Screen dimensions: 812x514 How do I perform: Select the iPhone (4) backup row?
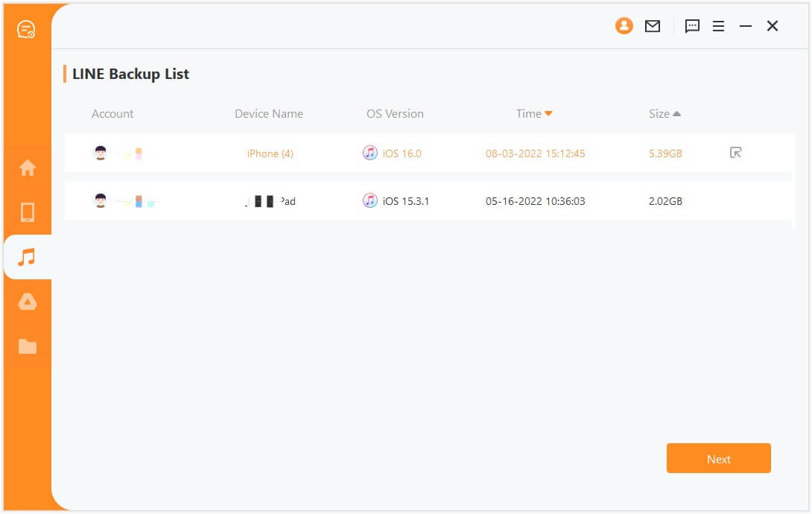pos(270,153)
